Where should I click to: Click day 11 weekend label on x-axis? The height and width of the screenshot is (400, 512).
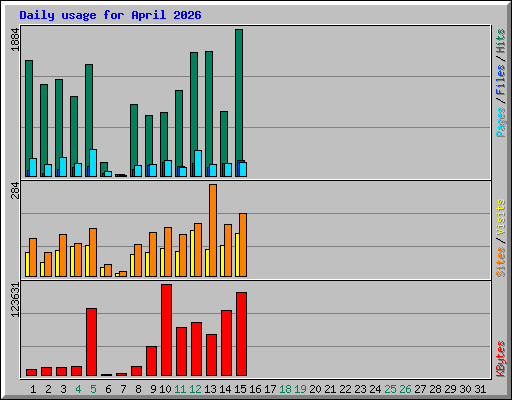180,389
